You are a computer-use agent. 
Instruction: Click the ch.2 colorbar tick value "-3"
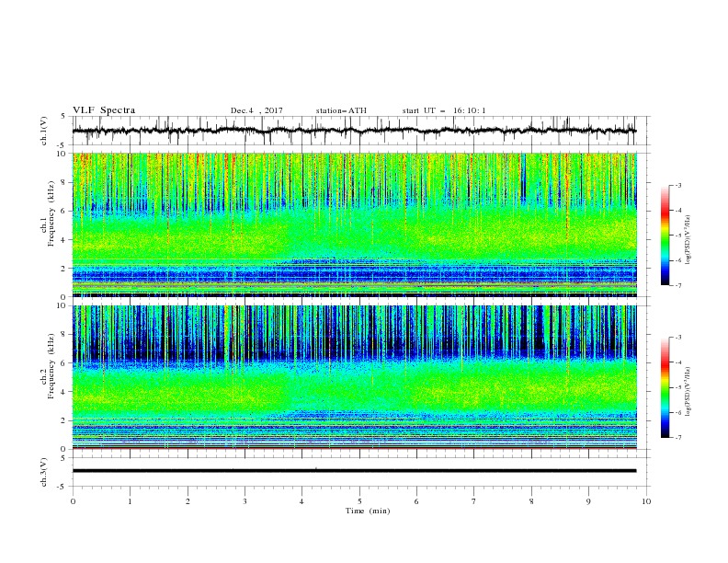[678, 338]
